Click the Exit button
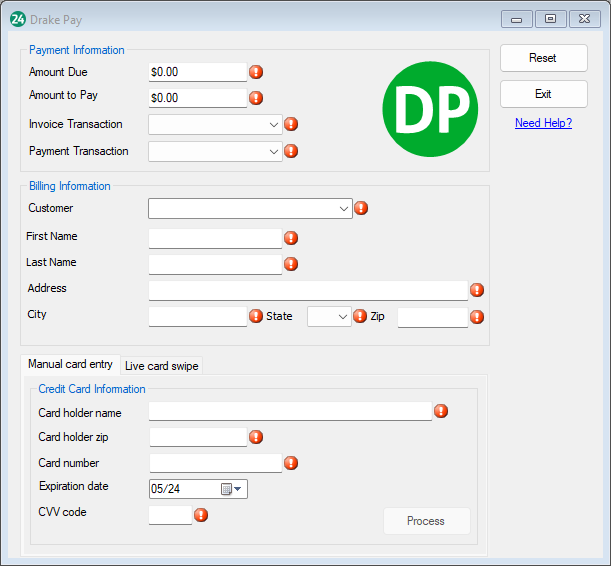The height and width of the screenshot is (566, 611). coord(544,94)
